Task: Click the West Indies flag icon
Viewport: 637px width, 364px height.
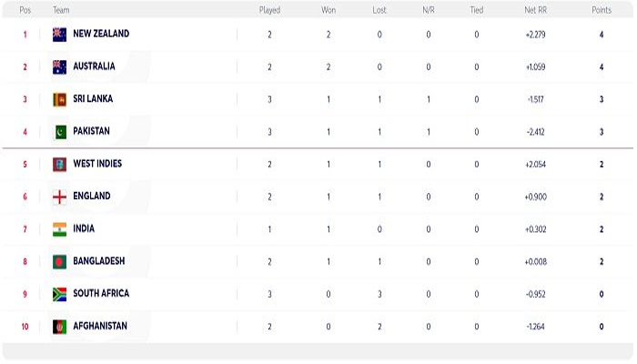Action: pos(60,165)
